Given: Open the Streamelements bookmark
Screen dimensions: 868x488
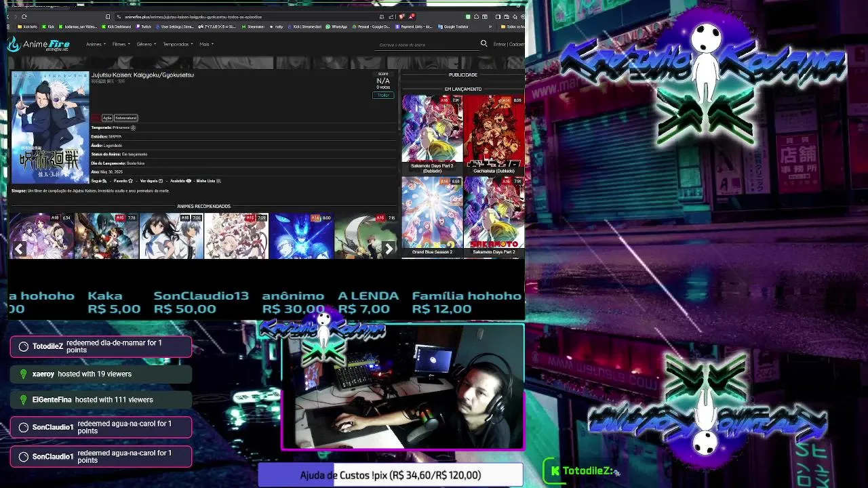Looking at the screenshot, I should tap(254, 27).
